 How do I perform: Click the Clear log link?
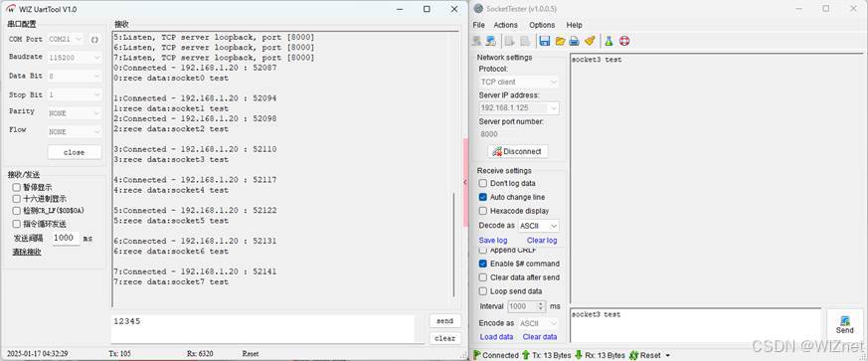click(542, 241)
